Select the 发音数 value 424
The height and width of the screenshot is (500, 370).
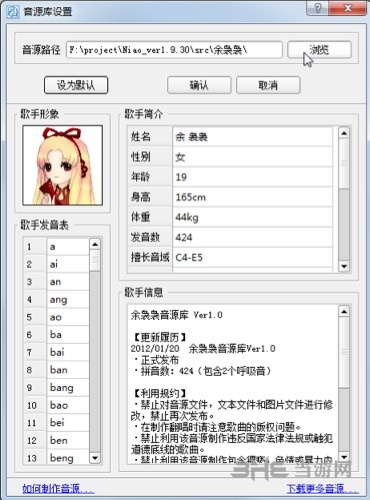click(x=253, y=237)
